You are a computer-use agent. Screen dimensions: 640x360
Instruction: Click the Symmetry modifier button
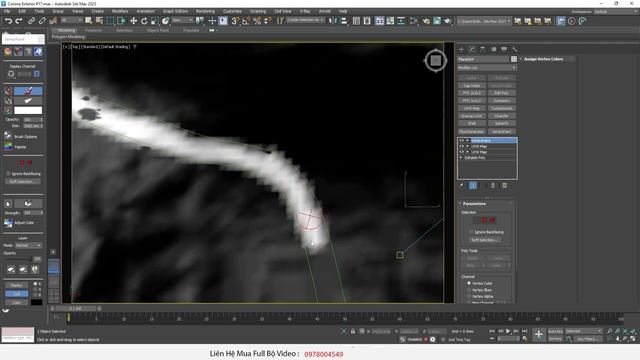pos(502,100)
